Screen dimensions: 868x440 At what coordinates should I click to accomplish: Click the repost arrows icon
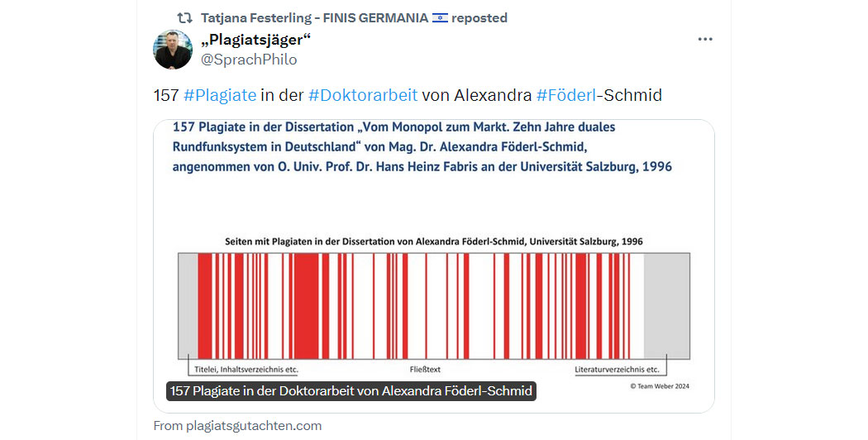(184, 17)
